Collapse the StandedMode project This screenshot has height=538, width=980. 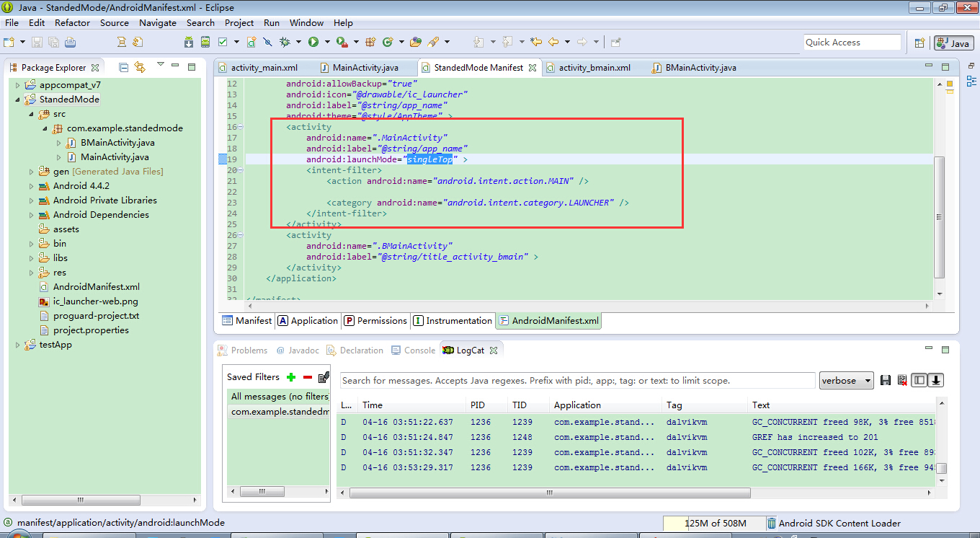(17, 100)
